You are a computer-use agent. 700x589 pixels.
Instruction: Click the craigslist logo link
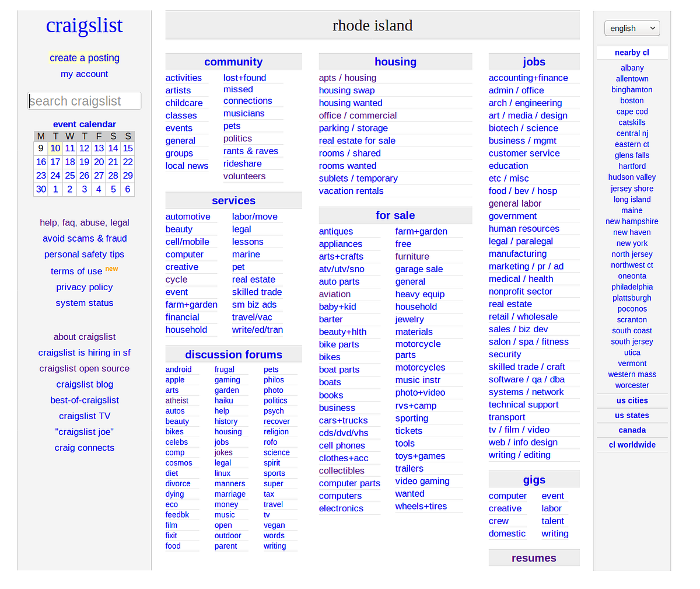[85, 25]
